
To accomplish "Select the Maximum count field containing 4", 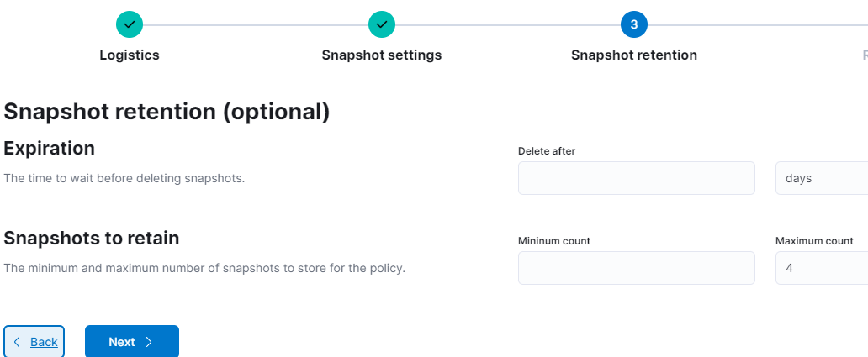I will pyautogui.click(x=821, y=268).
